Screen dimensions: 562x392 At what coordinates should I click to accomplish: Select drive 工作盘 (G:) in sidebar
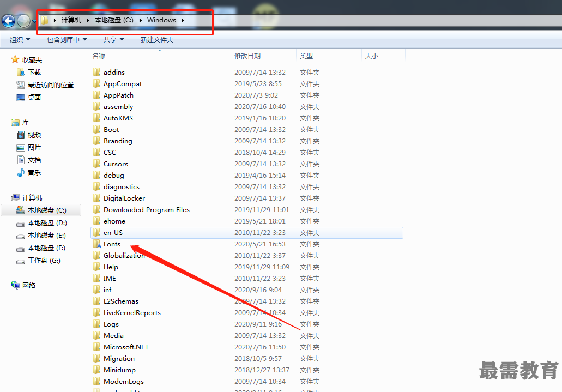[x=44, y=261]
